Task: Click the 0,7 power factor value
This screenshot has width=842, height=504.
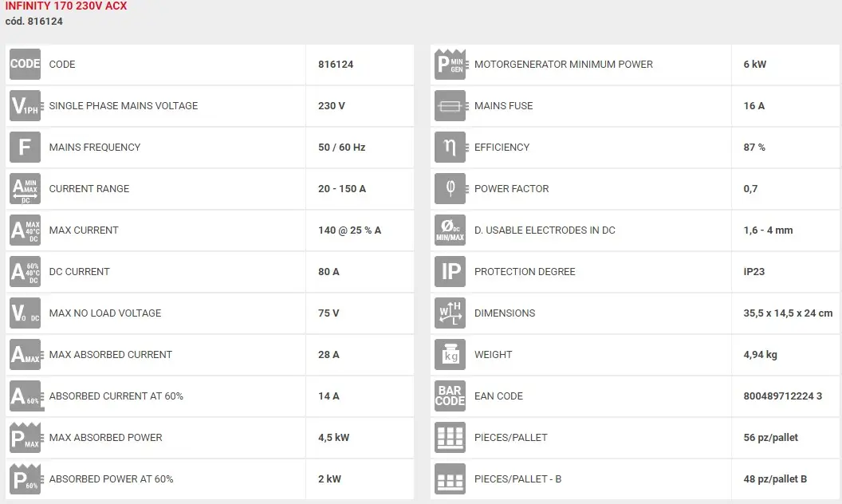Action: 751,189
